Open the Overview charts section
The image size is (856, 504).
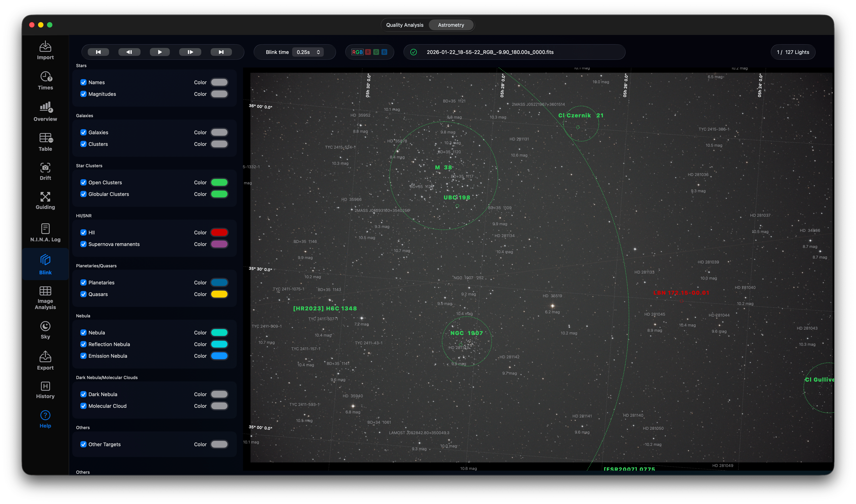coord(45,111)
